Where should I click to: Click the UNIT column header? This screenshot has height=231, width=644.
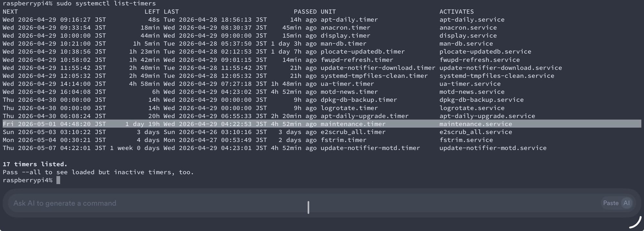click(x=328, y=12)
